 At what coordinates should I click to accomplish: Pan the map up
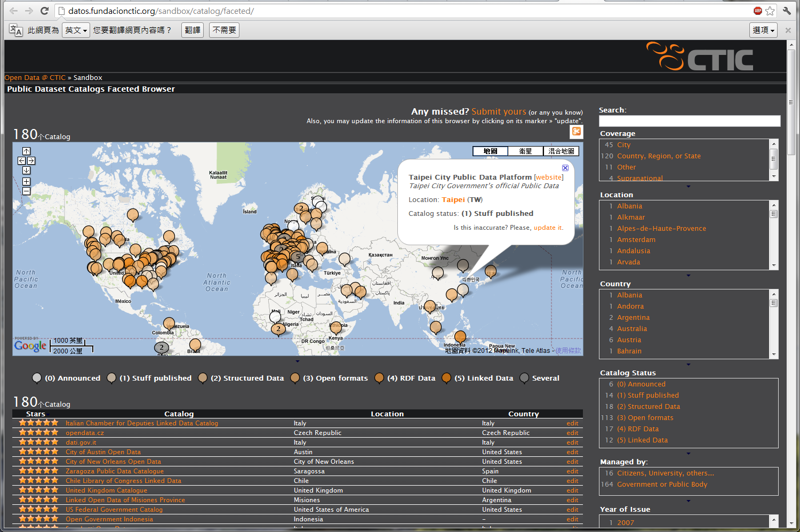pyautogui.click(x=26, y=151)
